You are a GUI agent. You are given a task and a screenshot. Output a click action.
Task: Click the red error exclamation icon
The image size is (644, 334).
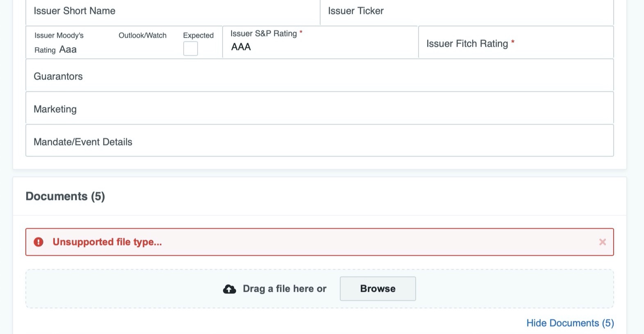tap(39, 242)
